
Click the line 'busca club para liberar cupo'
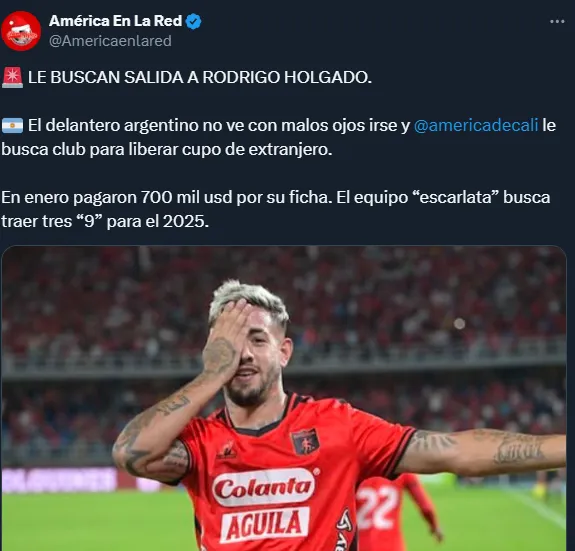[167, 150]
